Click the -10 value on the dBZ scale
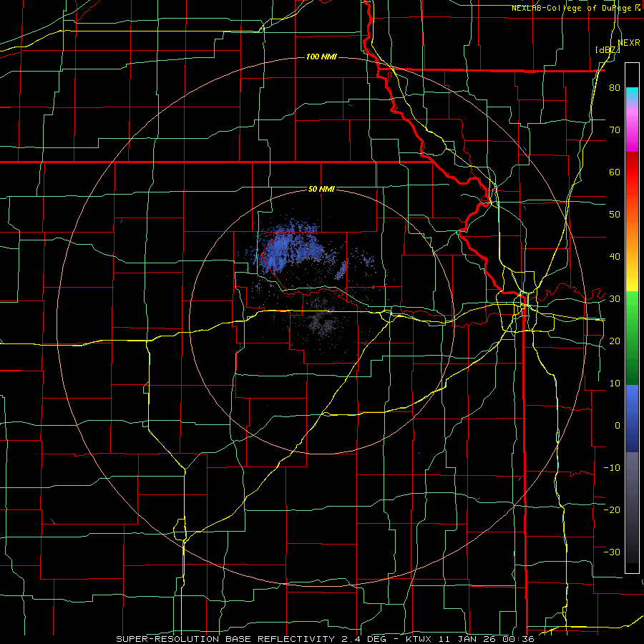 pos(612,467)
